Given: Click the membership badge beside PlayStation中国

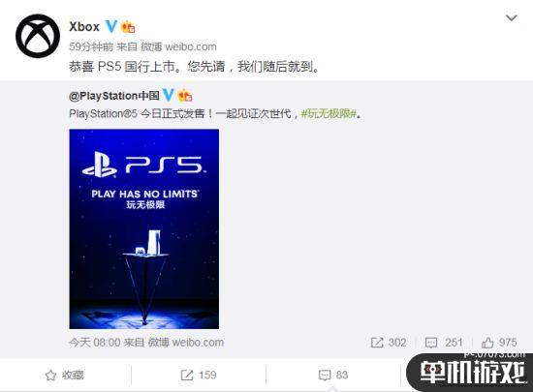Looking at the screenshot, I should tap(185, 96).
